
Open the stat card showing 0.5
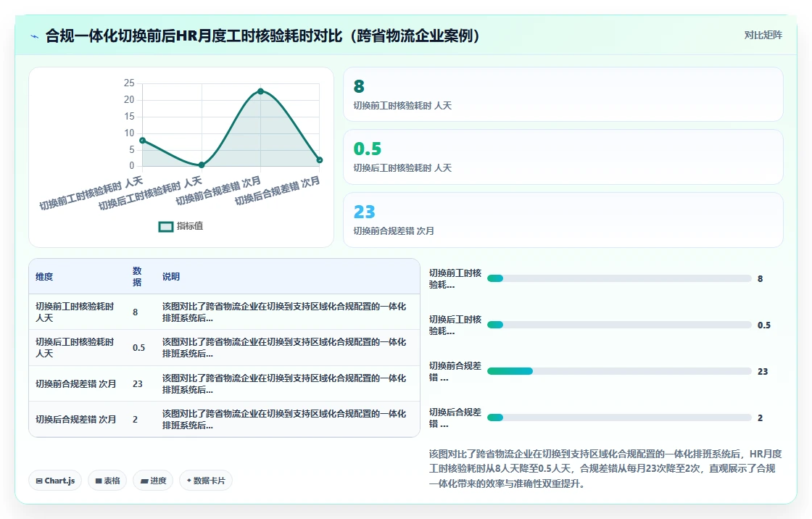pos(563,157)
